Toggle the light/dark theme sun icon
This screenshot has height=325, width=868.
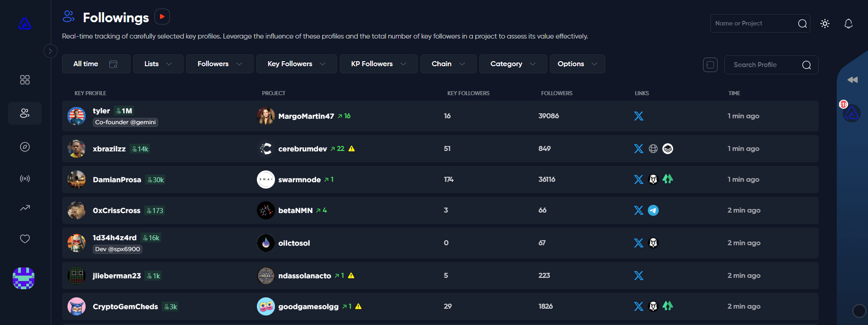(825, 24)
